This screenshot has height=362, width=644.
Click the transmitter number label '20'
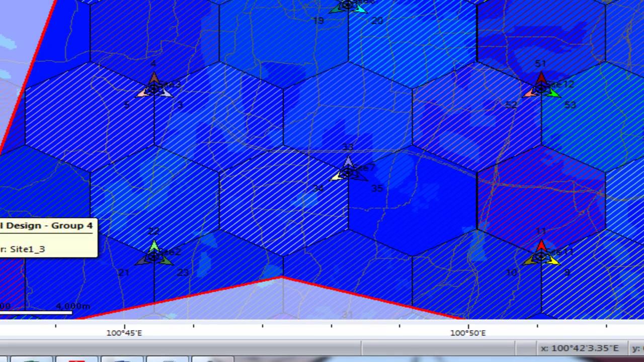tap(377, 21)
